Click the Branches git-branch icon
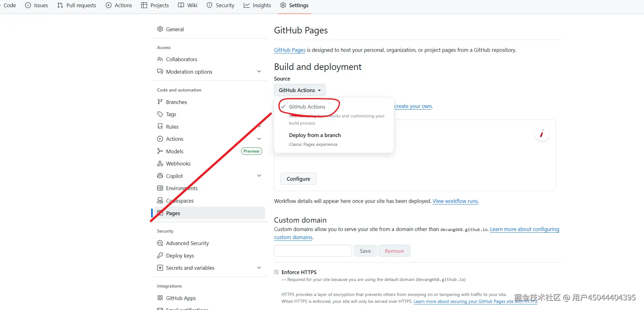 point(160,102)
